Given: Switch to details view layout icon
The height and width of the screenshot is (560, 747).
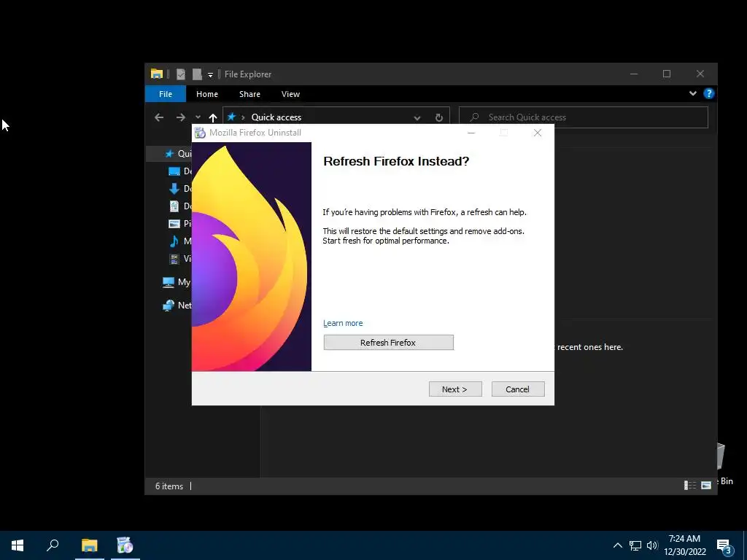Looking at the screenshot, I should tap(690, 485).
